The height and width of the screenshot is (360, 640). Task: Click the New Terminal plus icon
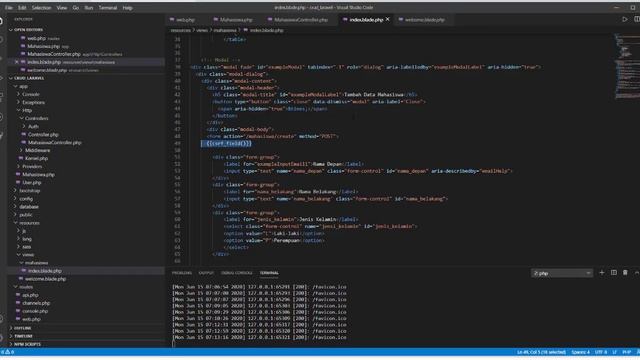(x=602, y=273)
